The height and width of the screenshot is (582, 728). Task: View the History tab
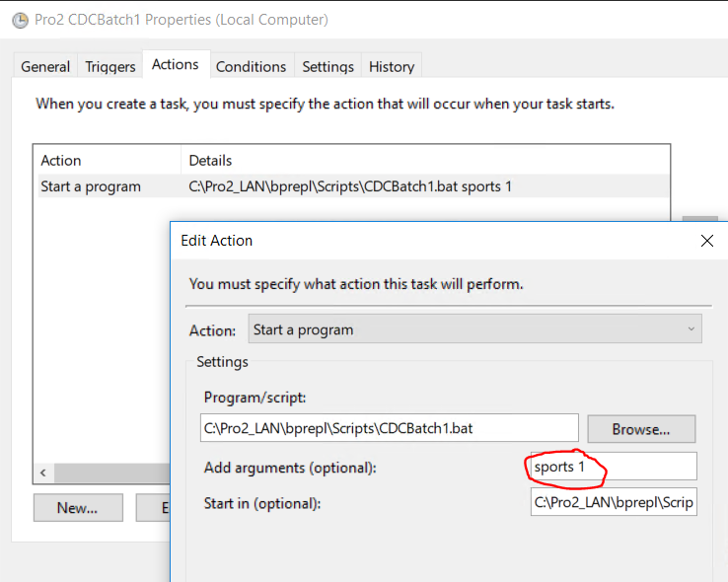point(392,66)
